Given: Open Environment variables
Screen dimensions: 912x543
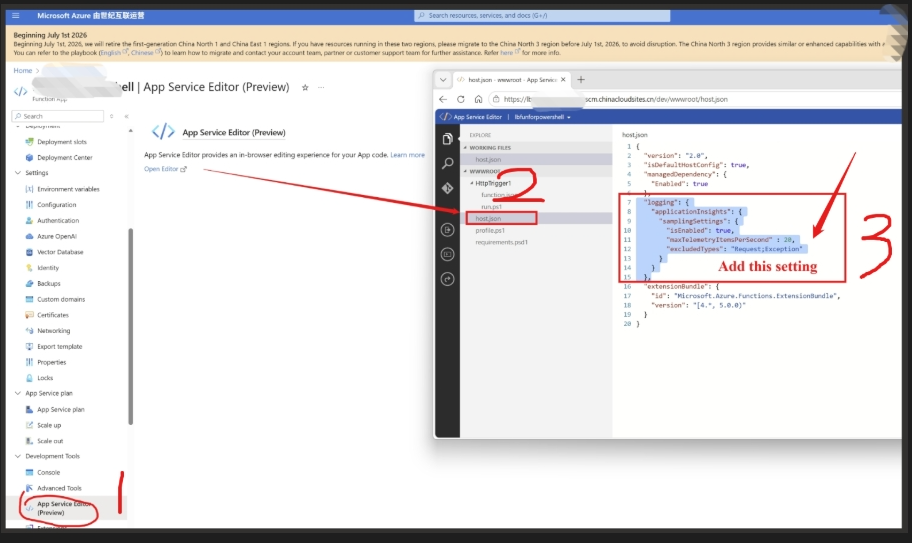Looking at the screenshot, I should 68,189.
